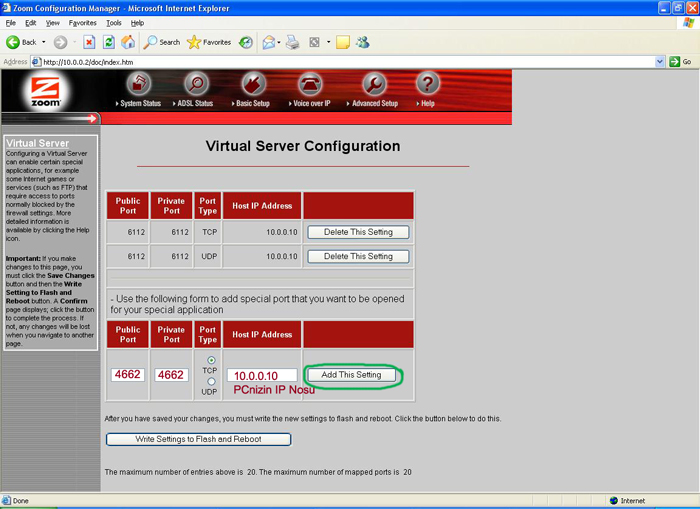Click the Voice over IP navigation label
Screen dimensions: 700x509
coord(312,104)
